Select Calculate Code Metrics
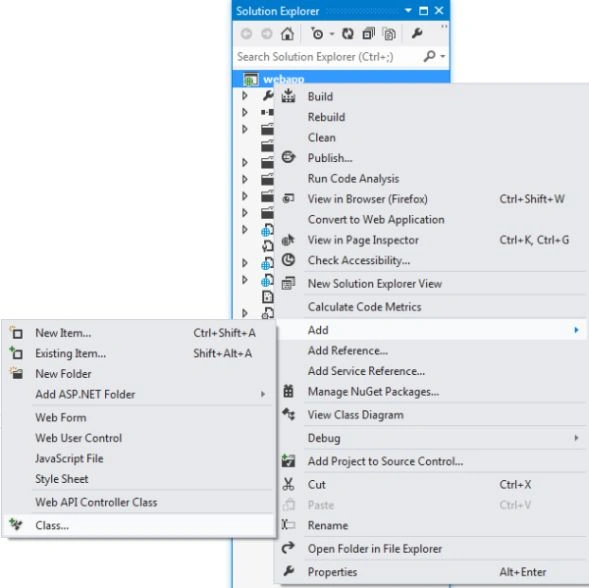The image size is (589, 588). [432, 307]
